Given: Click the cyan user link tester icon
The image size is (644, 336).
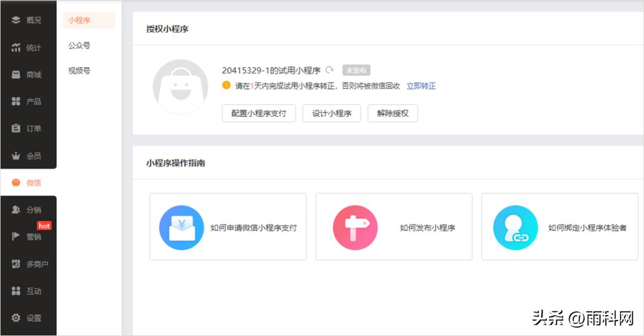Looking at the screenshot, I should pyautogui.click(x=515, y=227).
